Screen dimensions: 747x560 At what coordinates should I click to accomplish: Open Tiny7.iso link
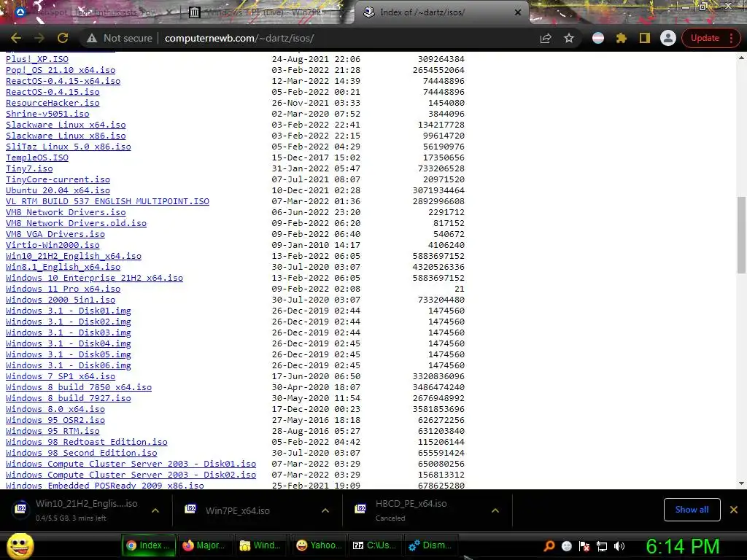[x=29, y=168]
